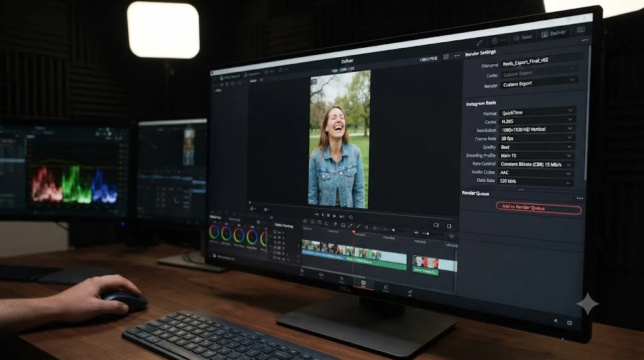Select the second video clip with red thumbnails
Image resolution: width=644 pixels, height=360 pixels.
[426, 262]
